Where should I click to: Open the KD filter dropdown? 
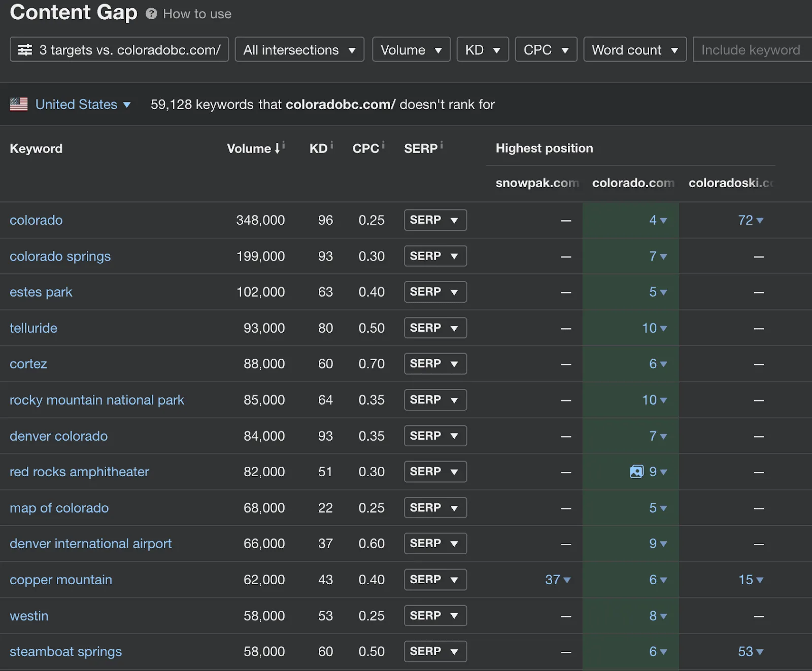pyautogui.click(x=482, y=49)
